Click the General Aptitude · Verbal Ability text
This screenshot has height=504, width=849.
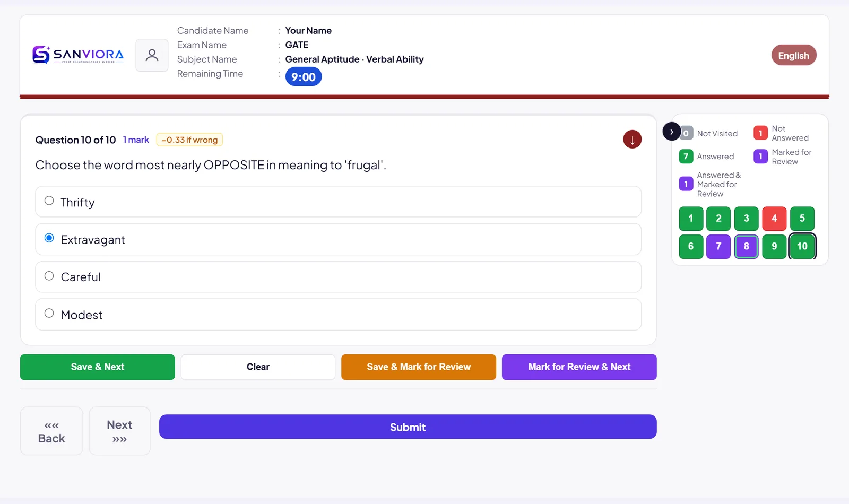(354, 59)
